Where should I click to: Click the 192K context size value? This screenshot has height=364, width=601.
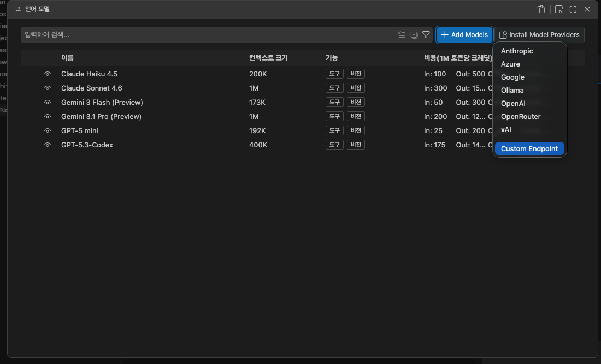click(257, 130)
